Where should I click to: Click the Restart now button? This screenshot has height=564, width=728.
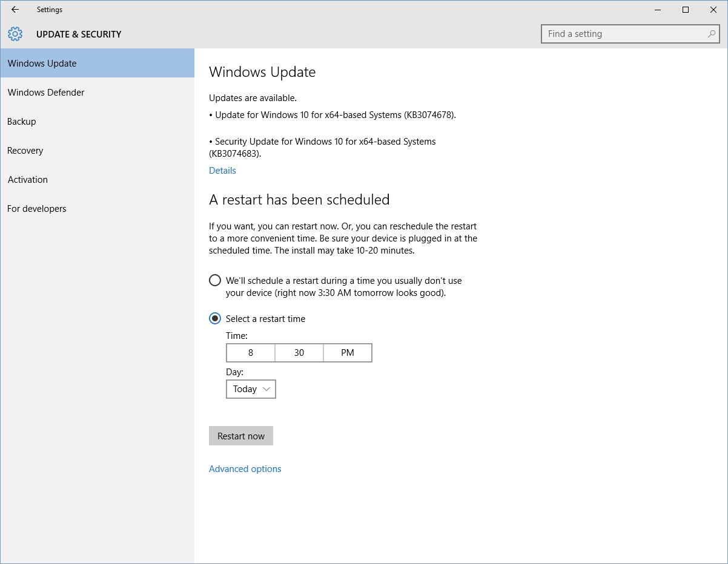coord(241,436)
